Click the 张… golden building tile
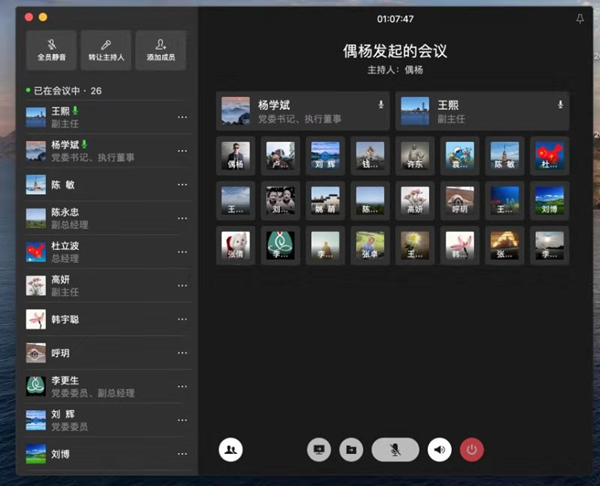The image size is (600, 486). click(505, 245)
